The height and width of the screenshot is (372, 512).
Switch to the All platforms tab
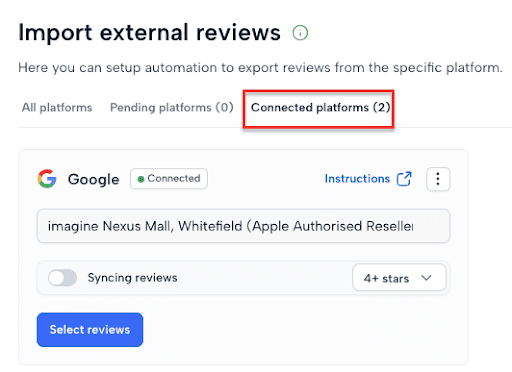[x=57, y=108]
